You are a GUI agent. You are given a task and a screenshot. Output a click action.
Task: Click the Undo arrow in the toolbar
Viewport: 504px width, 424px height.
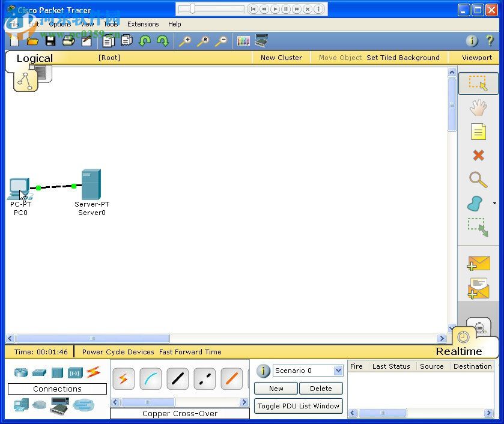click(x=145, y=41)
